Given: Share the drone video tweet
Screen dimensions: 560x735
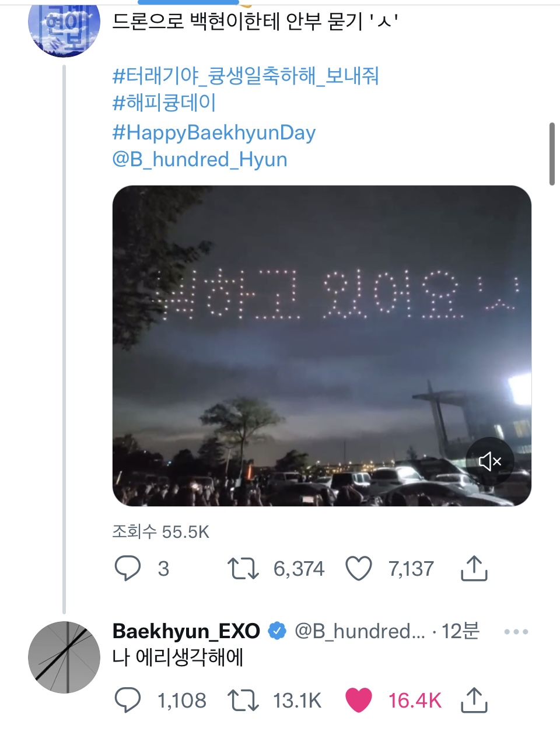Looking at the screenshot, I should tap(474, 568).
